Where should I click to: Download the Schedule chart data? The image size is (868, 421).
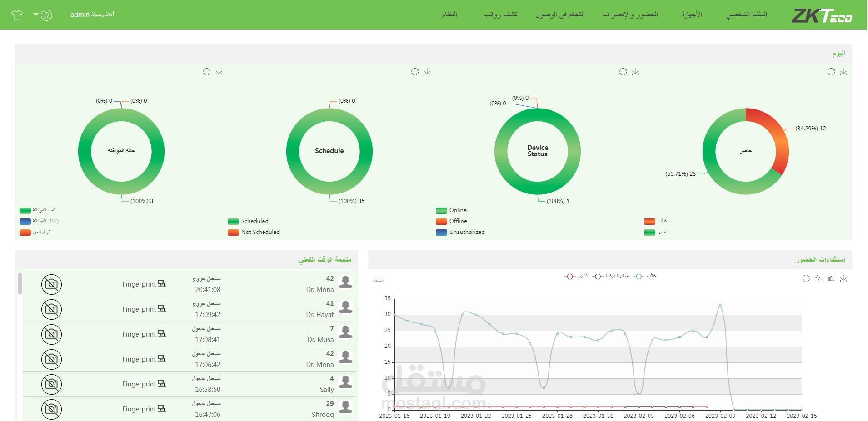(427, 72)
